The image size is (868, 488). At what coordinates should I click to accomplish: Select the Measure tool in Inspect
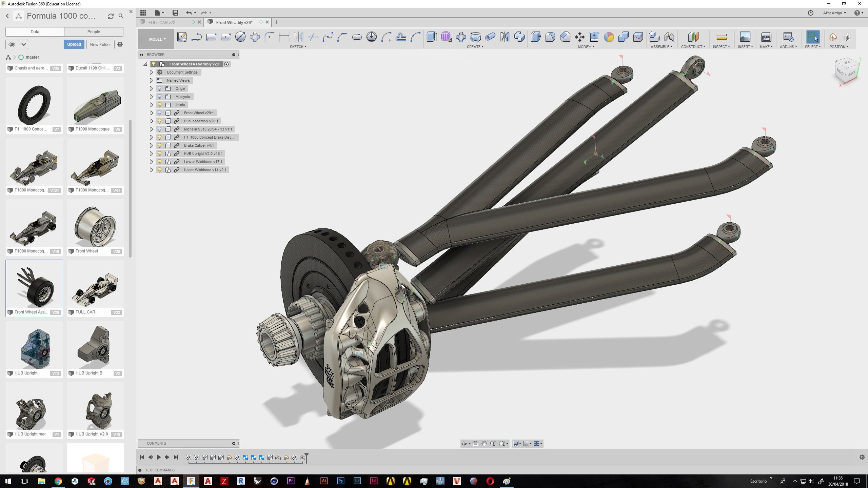pos(721,37)
